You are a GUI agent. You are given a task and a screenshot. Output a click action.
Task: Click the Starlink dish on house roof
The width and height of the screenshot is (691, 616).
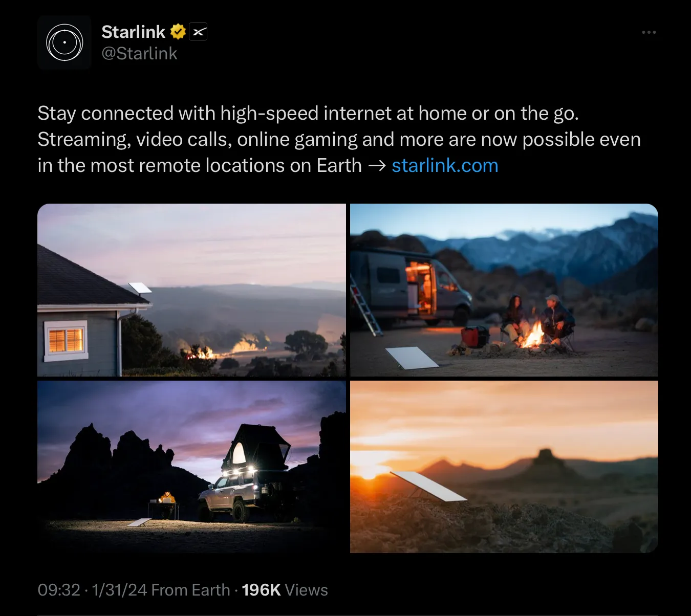[139, 289]
